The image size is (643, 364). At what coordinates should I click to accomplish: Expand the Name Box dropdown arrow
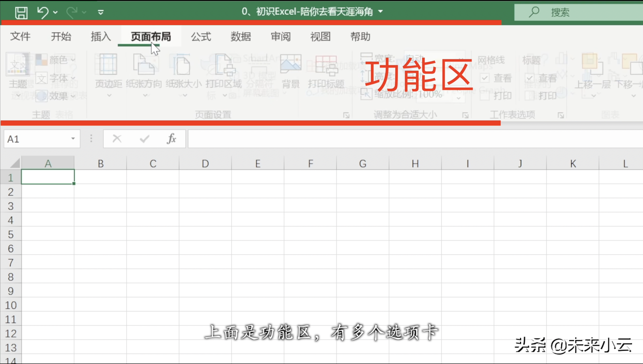click(73, 139)
